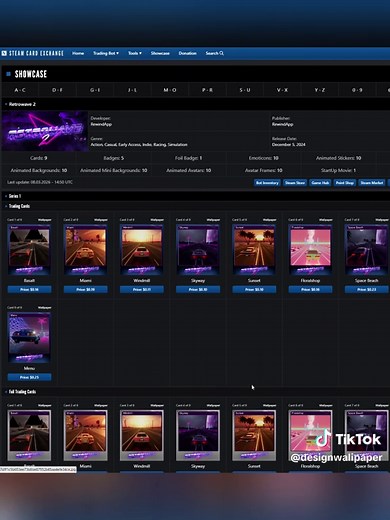The width and height of the screenshot is (390, 520).
Task: Open the foil Miami card image
Action: point(86,435)
